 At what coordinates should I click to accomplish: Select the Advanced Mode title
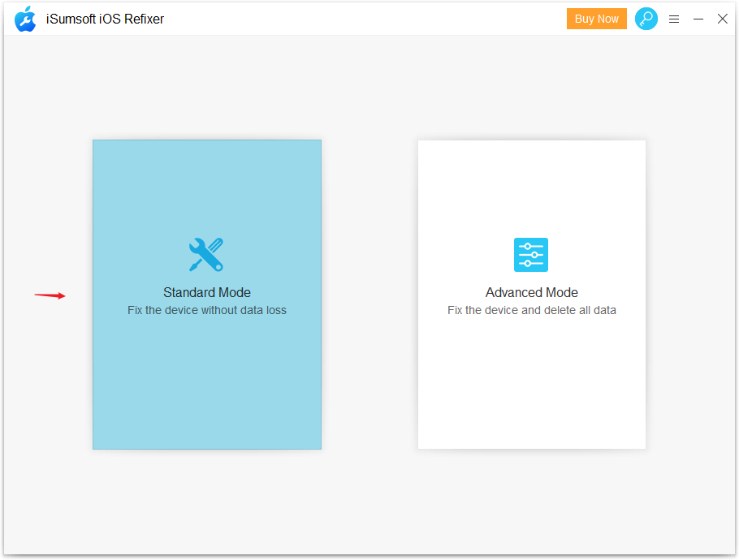pos(532,292)
